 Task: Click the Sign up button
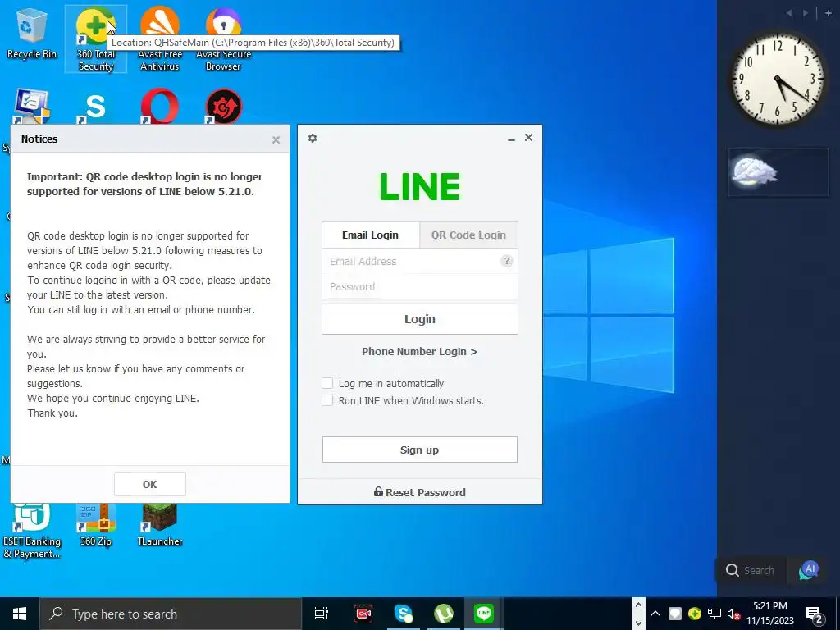coord(419,450)
